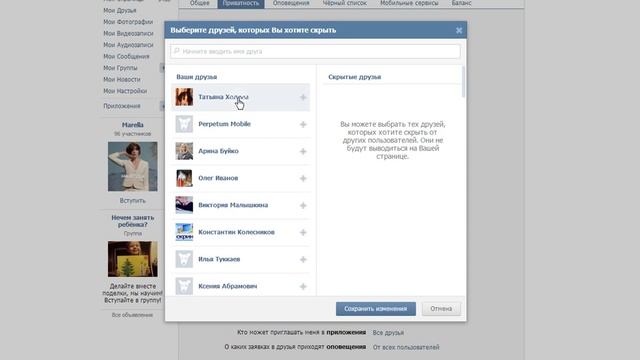Open the Чёрный список tab
The image size is (640, 360).
point(345,3)
